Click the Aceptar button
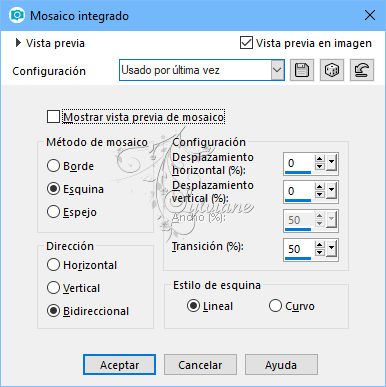Screen dimensions: 386x387 [x=119, y=365]
